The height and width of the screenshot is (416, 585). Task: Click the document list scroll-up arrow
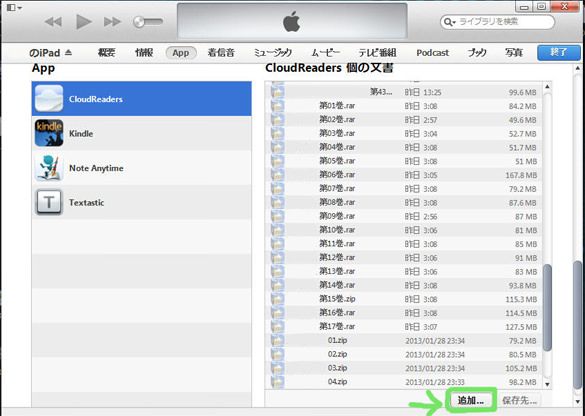coord(547,87)
